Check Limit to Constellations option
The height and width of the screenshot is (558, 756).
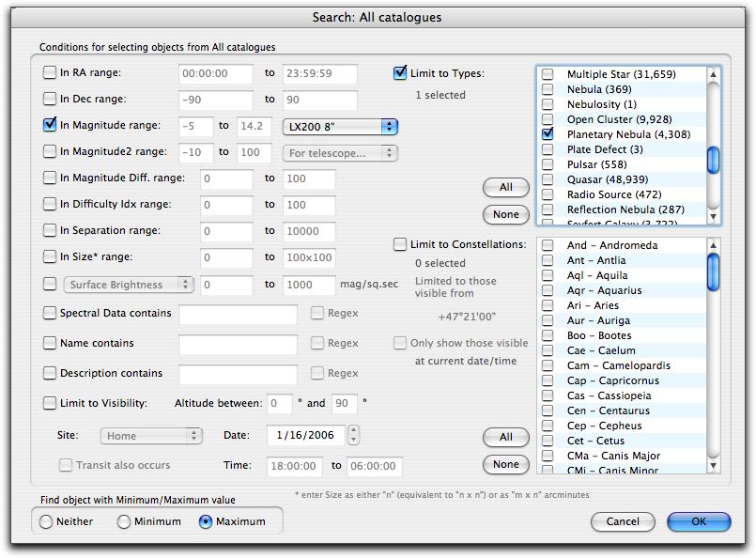(400, 245)
